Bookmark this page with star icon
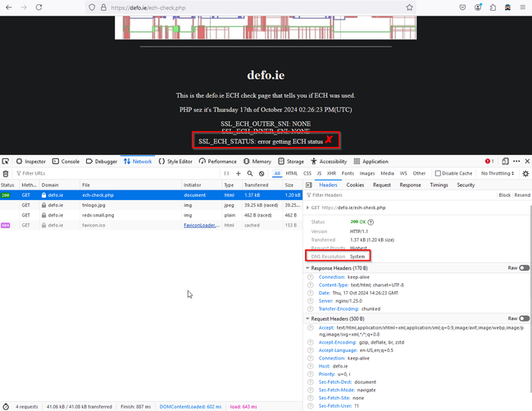Image resolution: width=532 pixels, height=411 pixels. 410,7
